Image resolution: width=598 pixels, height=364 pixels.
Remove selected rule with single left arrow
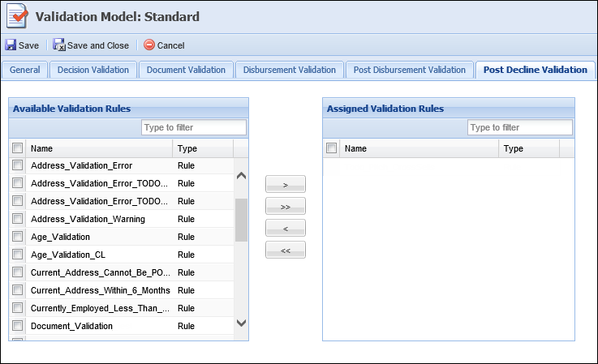286,229
